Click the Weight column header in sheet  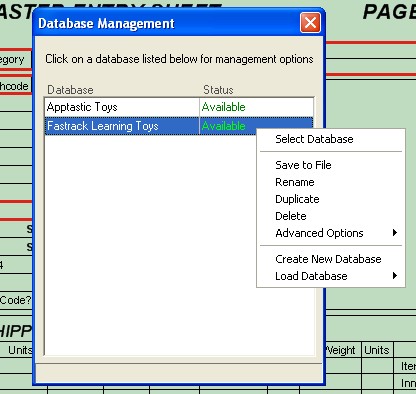340,350
